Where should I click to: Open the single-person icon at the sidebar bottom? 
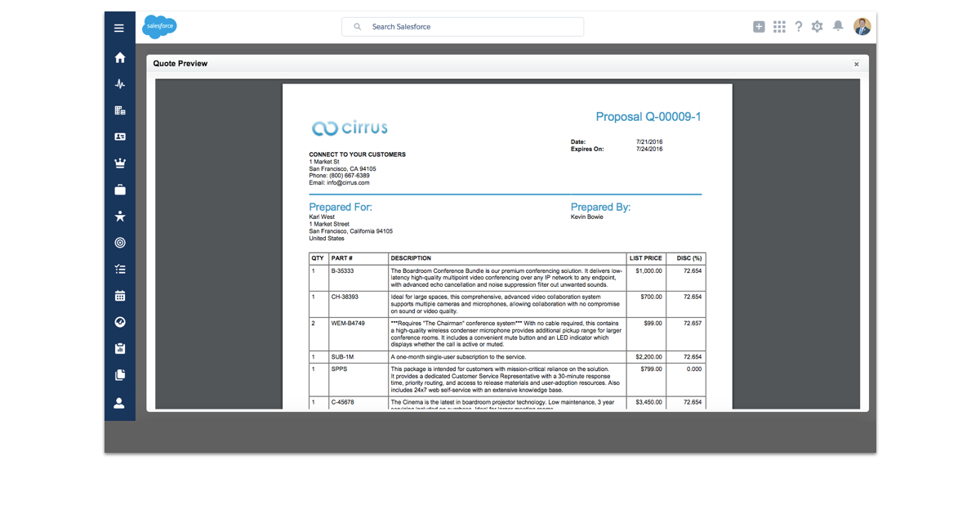pos(119,403)
